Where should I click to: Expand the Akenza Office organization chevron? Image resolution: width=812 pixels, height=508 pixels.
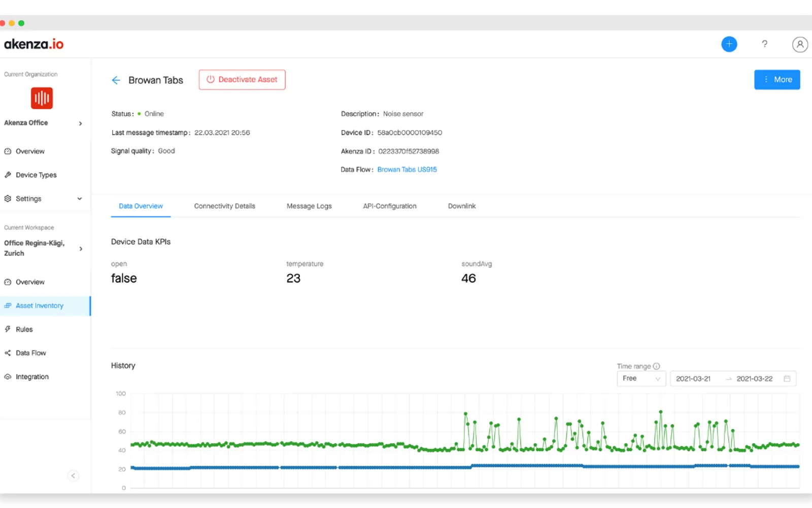[x=81, y=123]
